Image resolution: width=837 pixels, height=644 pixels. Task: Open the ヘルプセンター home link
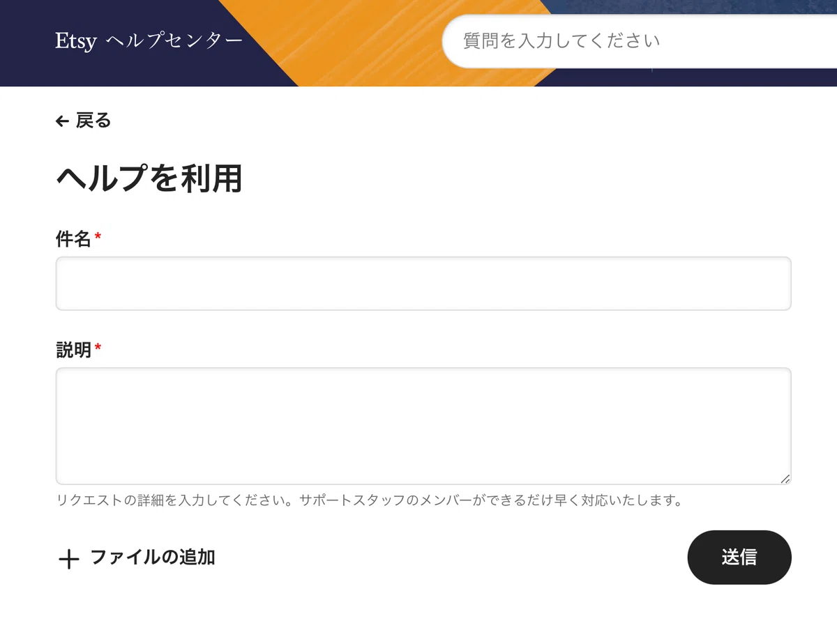coord(174,40)
